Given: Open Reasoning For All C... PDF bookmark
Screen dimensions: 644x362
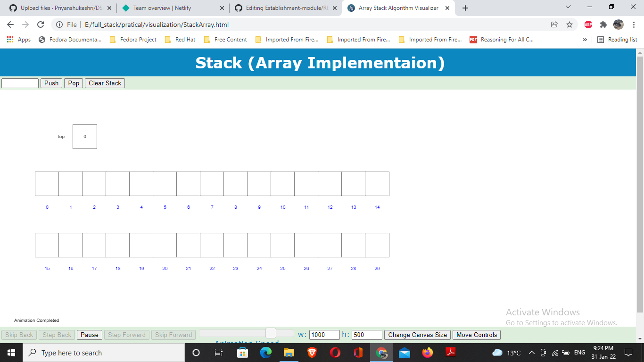Looking at the screenshot, I should point(502,40).
